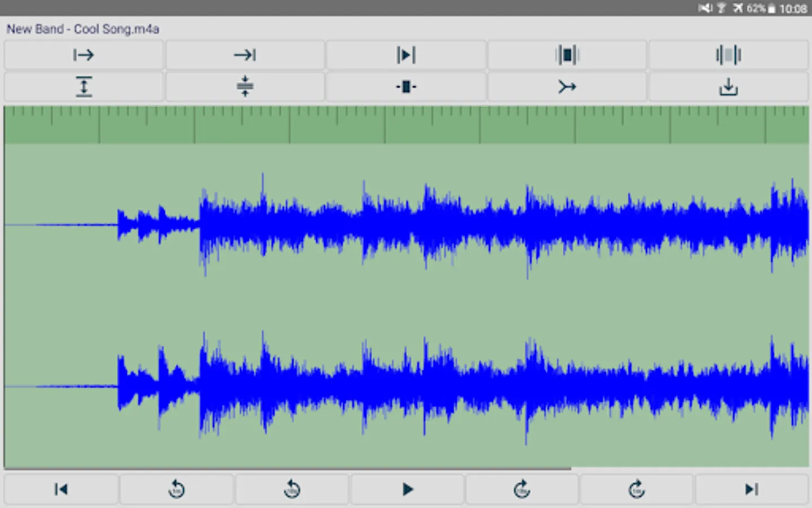812x508 pixels.
Task: Tap the time ruler above the waveform
Action: click(406, 125)
